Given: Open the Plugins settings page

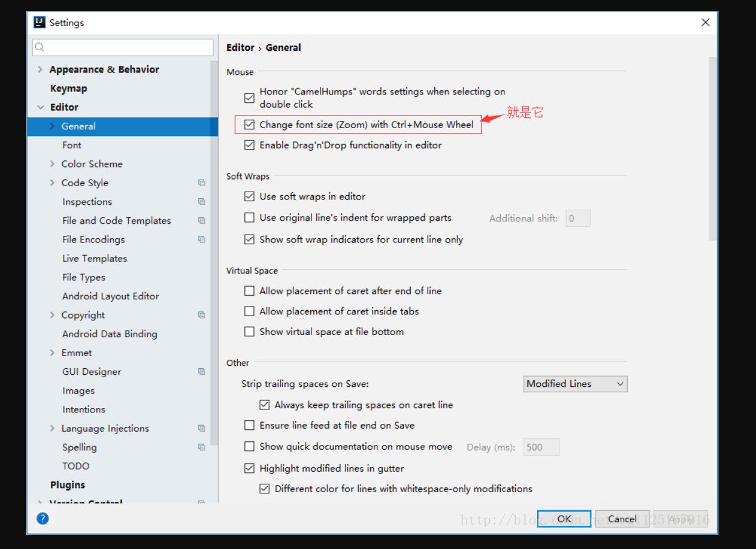Looking at the screenshot, I should (x=67, y=485).
